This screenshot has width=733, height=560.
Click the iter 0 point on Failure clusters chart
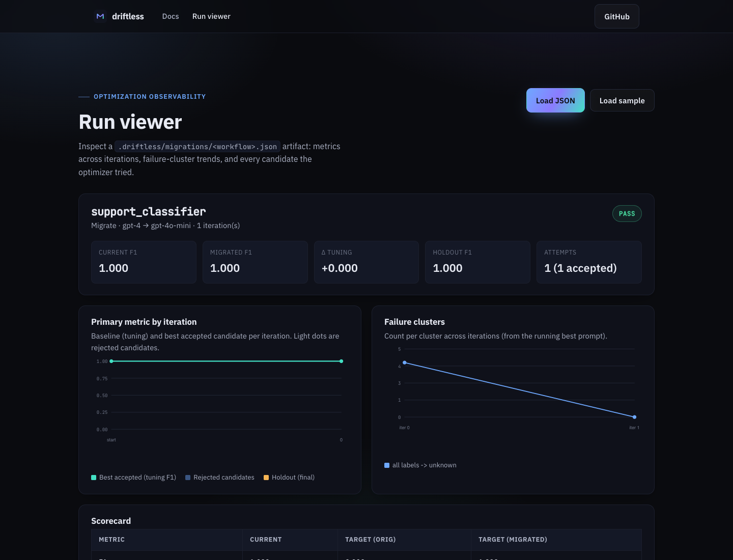pyautogui.click(x=405, y=362)
